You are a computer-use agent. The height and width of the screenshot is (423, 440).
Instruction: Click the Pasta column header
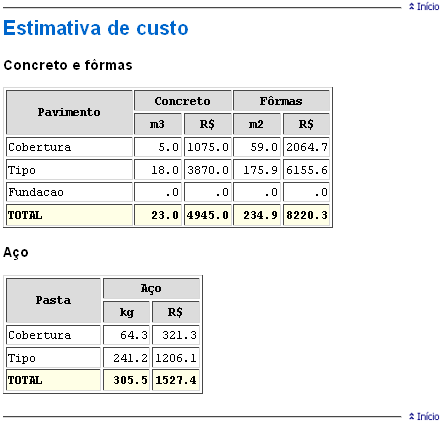(x=53, y=300)
